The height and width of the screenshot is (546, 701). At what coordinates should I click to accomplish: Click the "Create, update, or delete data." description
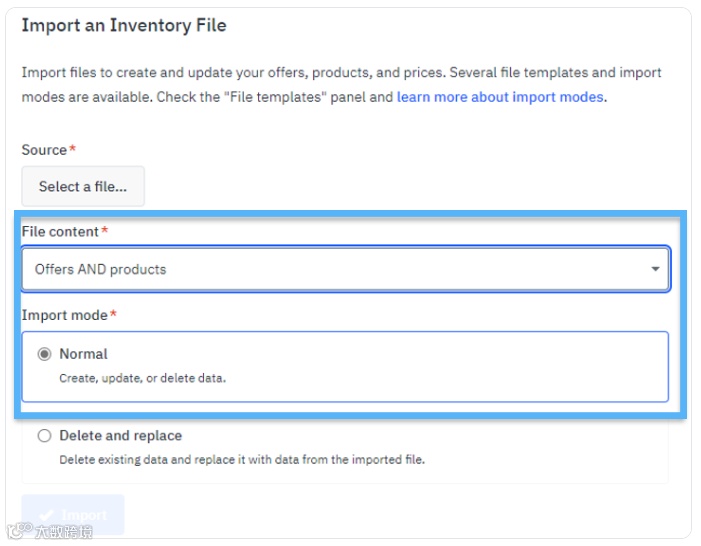pyautogui.click(x=143, y=378)
